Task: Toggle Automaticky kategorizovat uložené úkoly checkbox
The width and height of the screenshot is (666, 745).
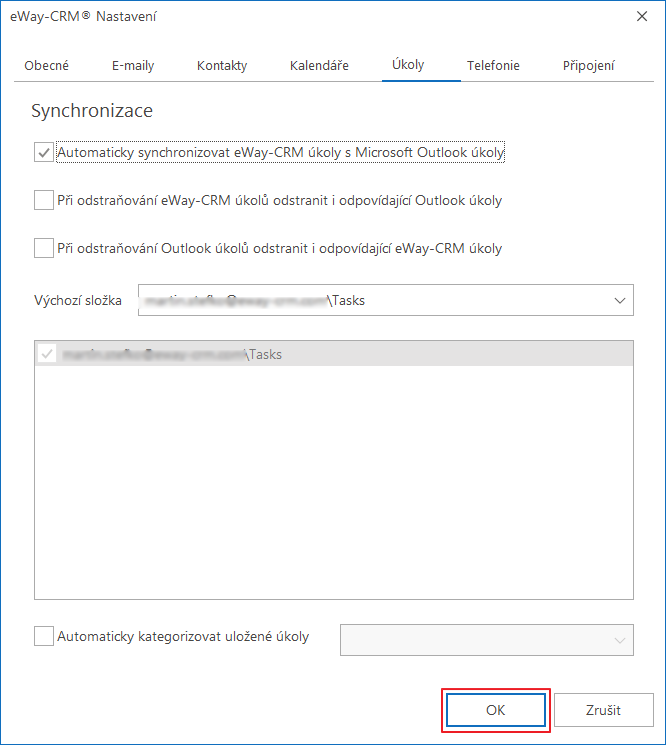Action: click(x=44, y=636)
